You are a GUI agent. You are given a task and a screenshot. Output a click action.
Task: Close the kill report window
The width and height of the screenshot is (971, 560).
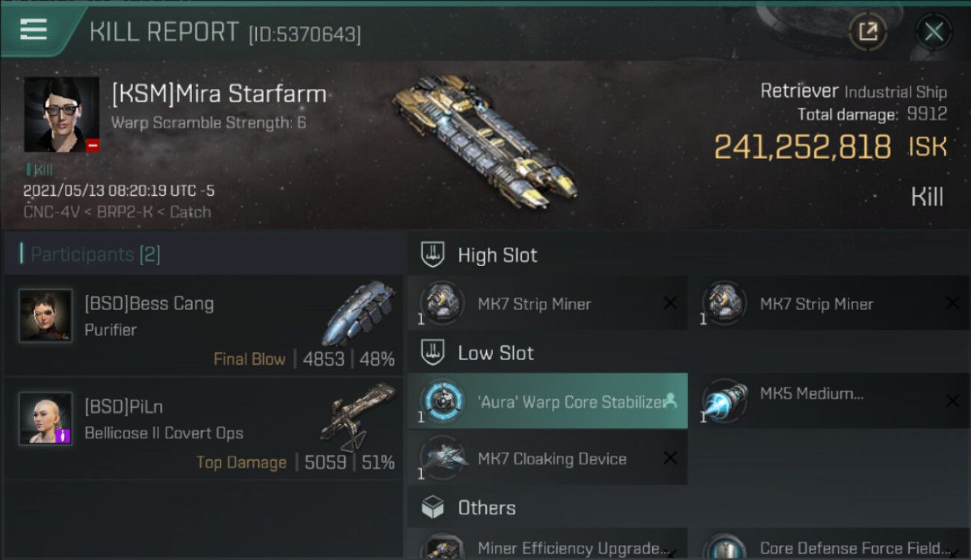[x=934, y=31]
